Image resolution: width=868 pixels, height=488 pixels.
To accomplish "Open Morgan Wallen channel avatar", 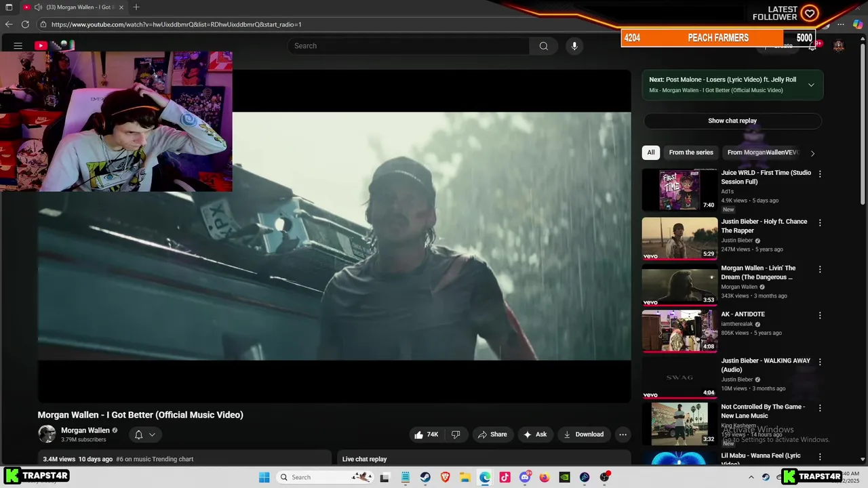I will (x=47, y=434).
